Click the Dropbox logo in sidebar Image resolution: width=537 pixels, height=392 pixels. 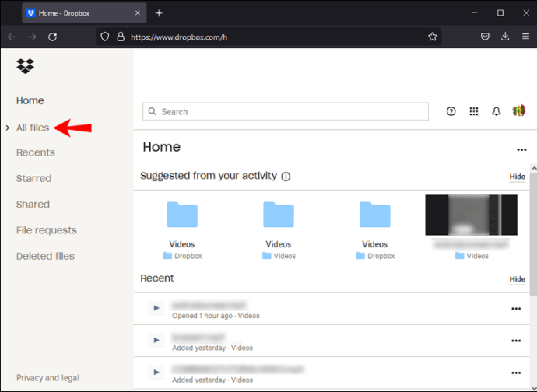click(26, 66)
